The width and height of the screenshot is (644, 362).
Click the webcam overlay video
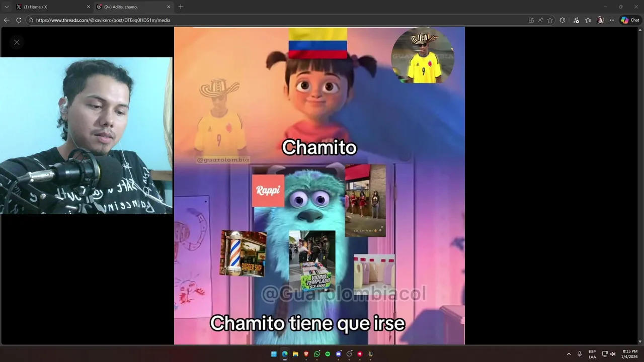click(x=86, y=136)
